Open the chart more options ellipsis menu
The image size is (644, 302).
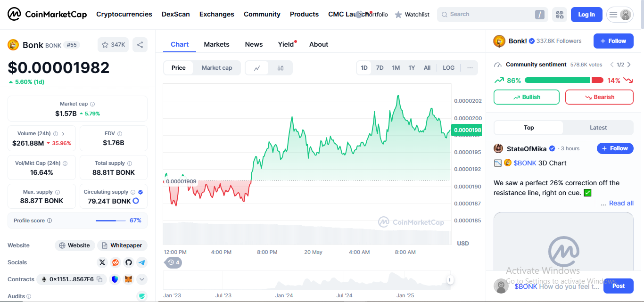[x=470, y=68]
